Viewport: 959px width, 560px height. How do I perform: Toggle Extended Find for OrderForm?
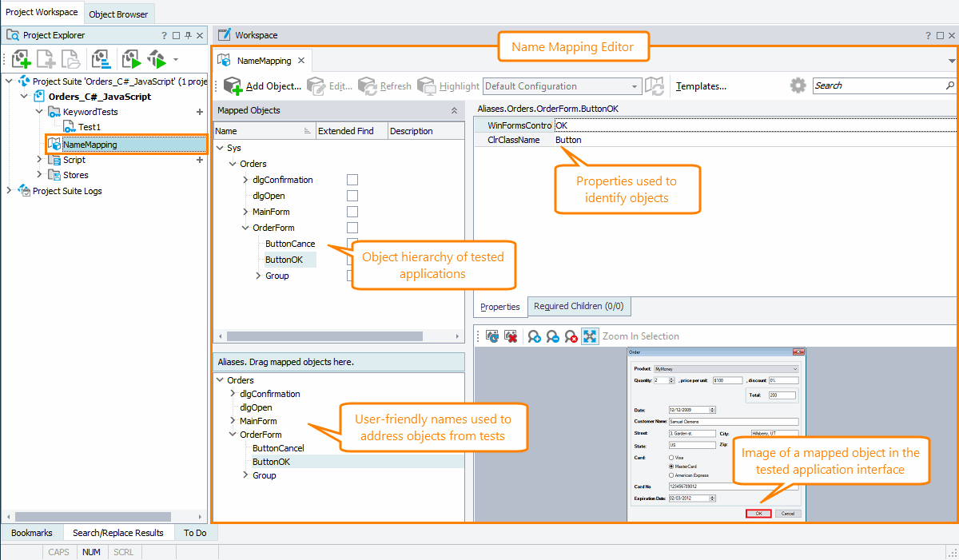[352, 227]
